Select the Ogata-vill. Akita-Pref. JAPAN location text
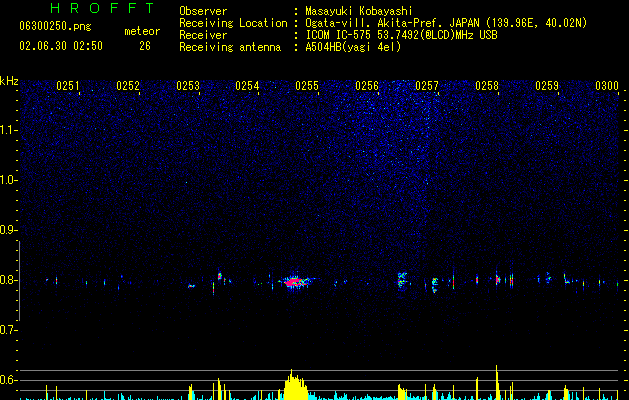 tap(446, 23)
